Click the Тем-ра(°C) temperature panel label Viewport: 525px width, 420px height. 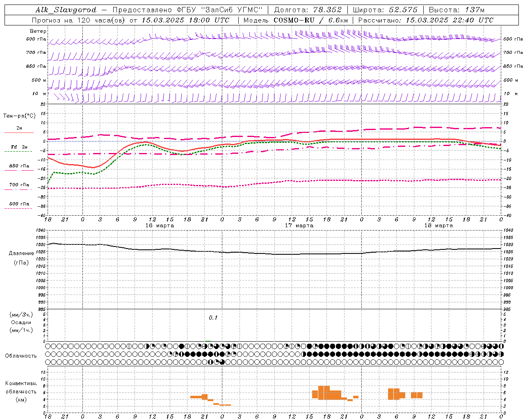pos(20,116)
